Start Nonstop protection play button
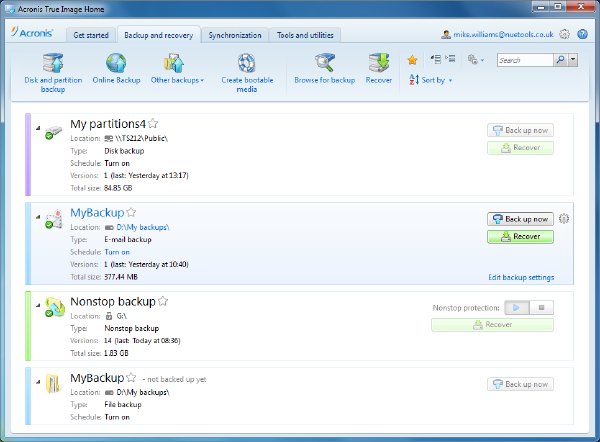Viewport: 600px width, 442px height. coord(517,307)
